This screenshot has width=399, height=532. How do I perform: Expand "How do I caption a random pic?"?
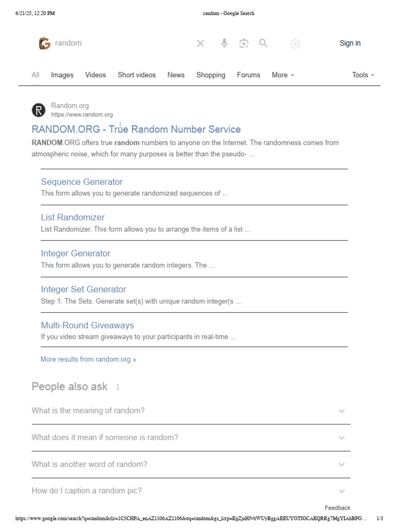point(341,491)
